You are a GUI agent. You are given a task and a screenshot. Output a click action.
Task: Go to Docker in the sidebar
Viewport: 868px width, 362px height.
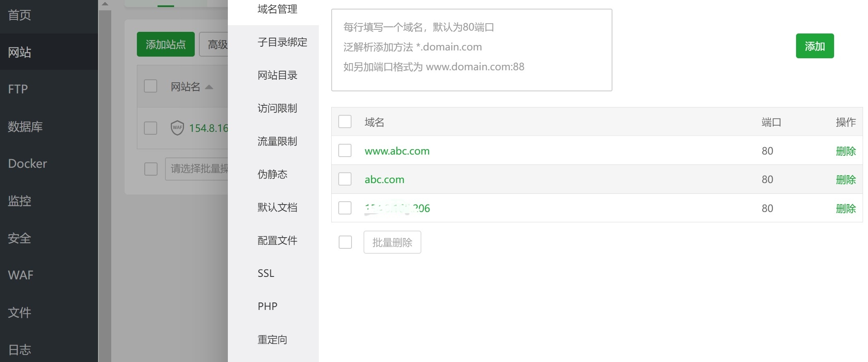(x=27, y=164)
